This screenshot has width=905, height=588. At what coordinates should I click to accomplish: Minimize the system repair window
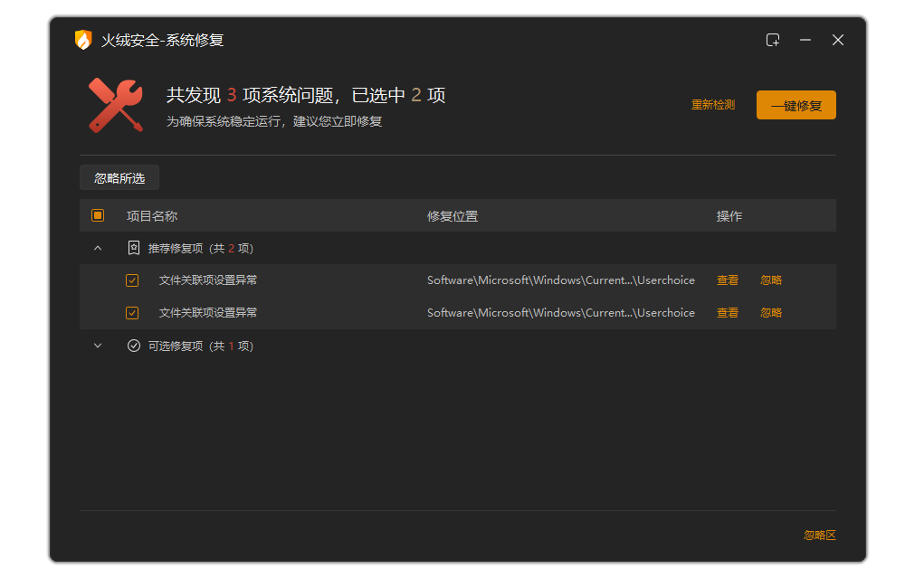[x=805, y=40]
